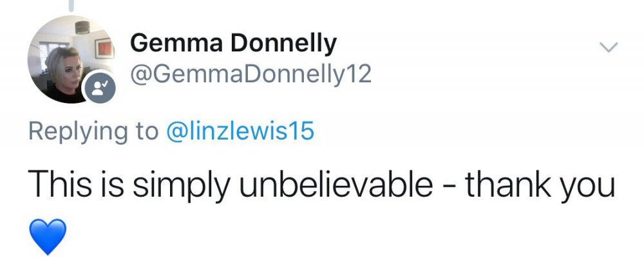Open the @linzlewis15 mention link
The image size is (644, 279).
coord(240,131)
